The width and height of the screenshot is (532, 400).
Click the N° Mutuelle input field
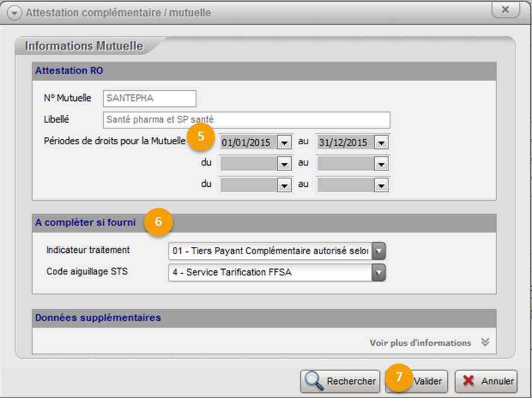point(150,98)
